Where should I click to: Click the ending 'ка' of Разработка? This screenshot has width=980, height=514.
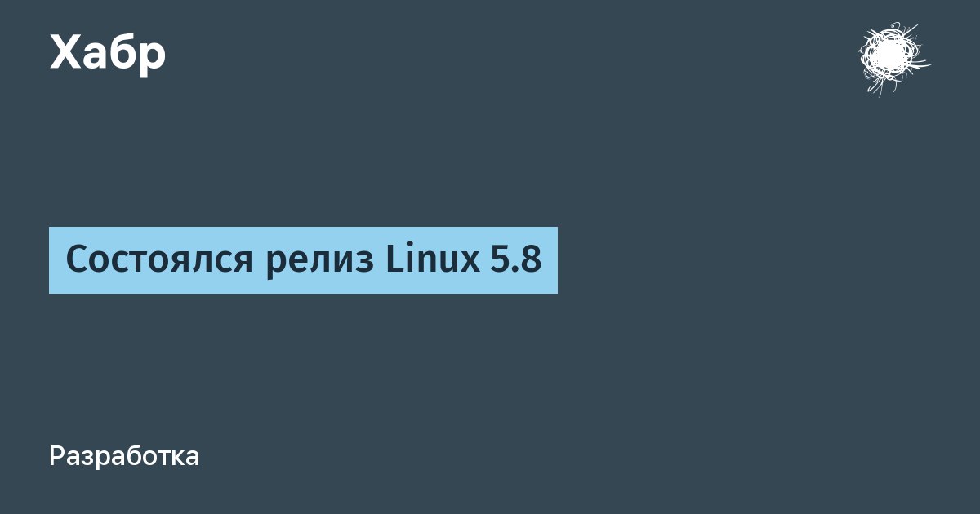tap(187, 458)
